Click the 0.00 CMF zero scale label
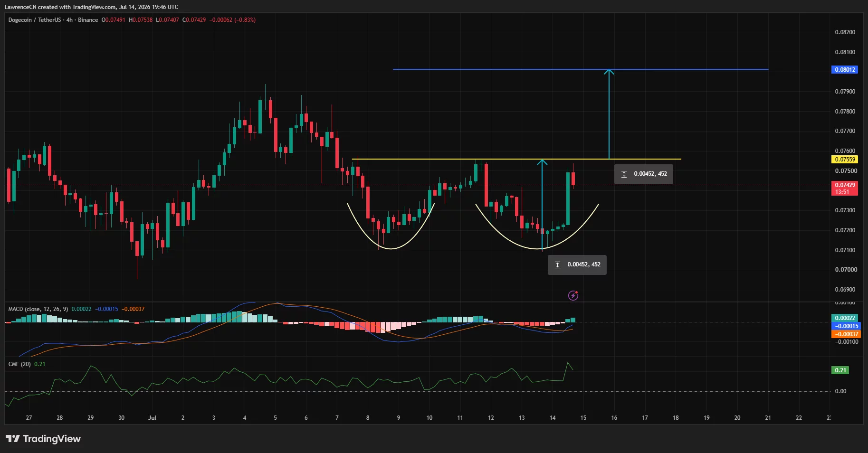The height and width of the screenshot is (453, 868). [x=840, y=391]
